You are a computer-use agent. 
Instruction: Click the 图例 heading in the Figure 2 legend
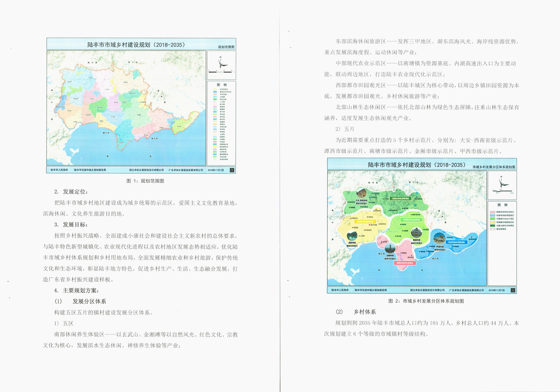tap(502, 205)
